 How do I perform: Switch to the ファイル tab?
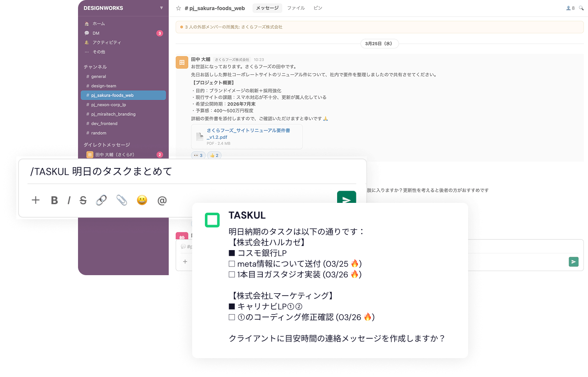pos(296,8)
